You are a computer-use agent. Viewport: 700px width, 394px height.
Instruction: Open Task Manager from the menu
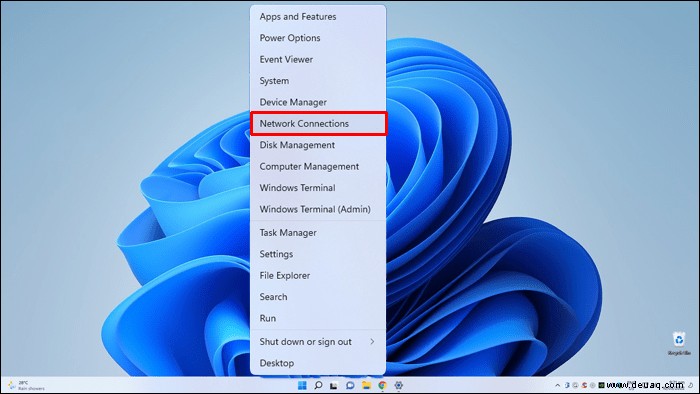click(x=318, y=232)
